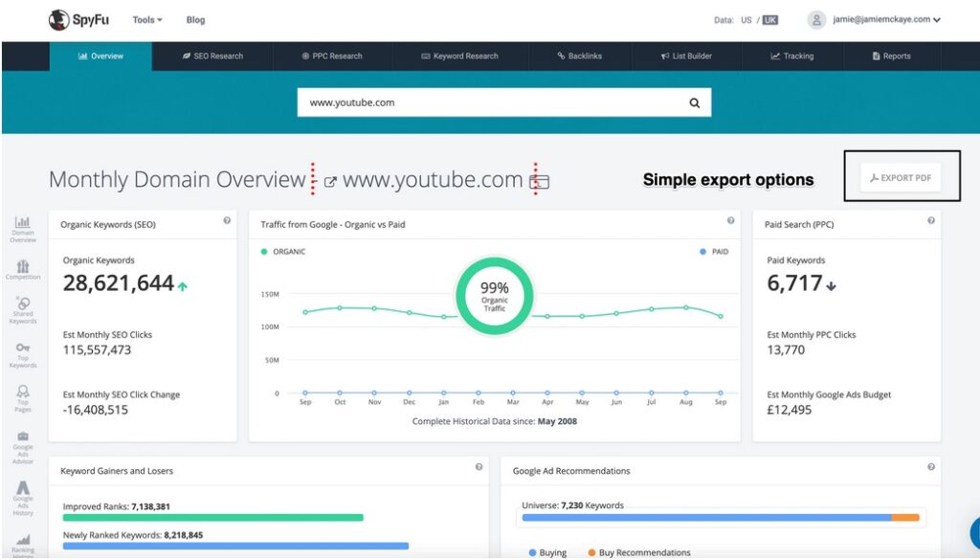This screenshot has height=560, width=980.
Task: Open the List Builder tab
Action: click(x=686, y=56)
